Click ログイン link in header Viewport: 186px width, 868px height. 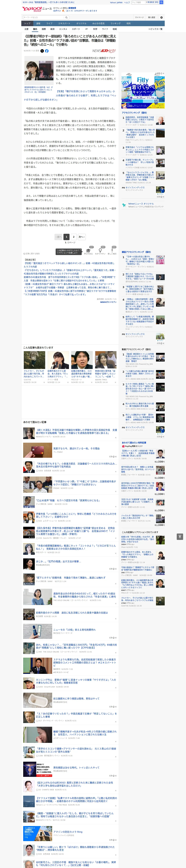point(57,11)
